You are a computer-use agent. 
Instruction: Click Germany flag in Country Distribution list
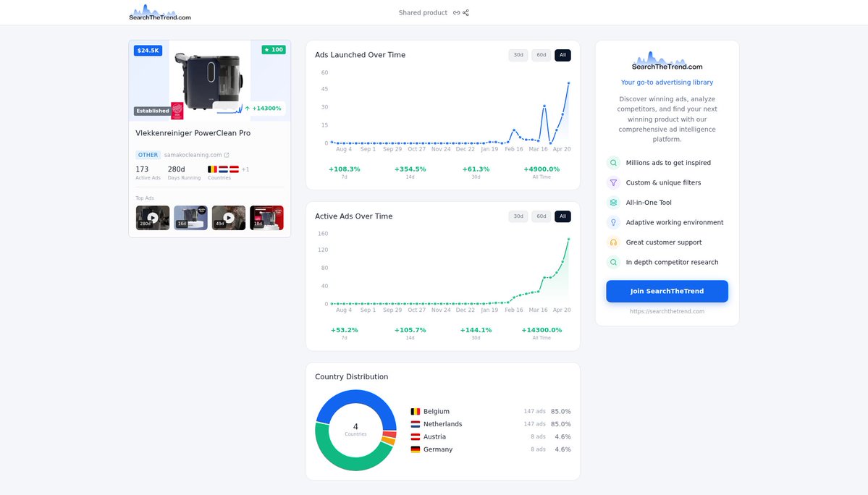416,449
